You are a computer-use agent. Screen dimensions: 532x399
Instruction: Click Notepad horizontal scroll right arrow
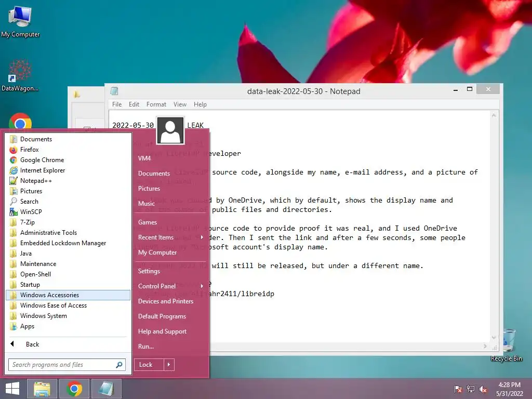(485, 347)
